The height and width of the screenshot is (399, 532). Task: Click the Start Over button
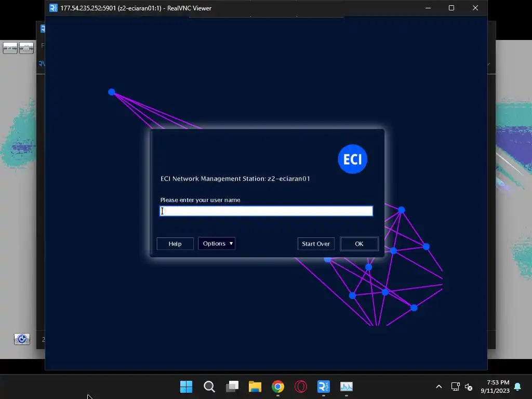click(x=316, y=244)
